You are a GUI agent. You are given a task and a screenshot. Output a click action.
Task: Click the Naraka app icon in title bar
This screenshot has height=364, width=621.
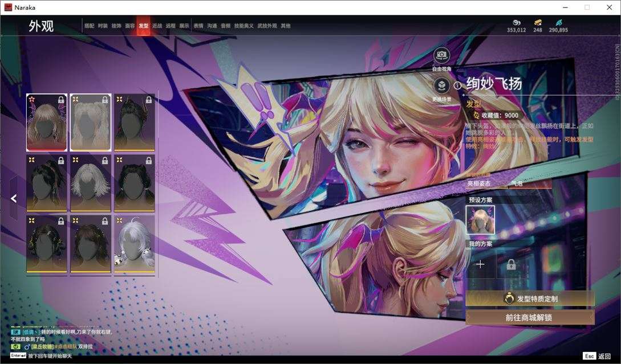tap(8, 7)
